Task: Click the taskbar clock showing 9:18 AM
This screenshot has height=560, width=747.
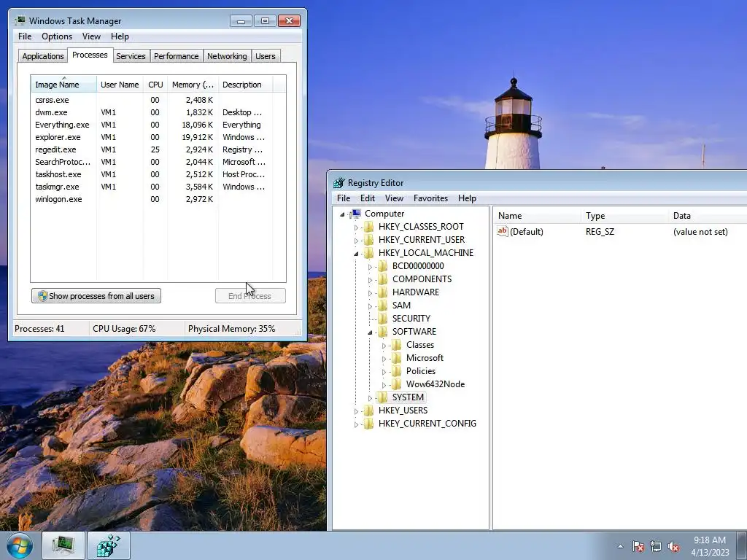Action: coord(710,546)
